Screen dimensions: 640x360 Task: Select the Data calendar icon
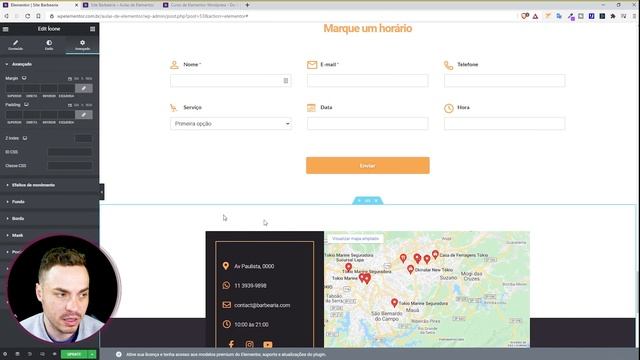[311, 108]
